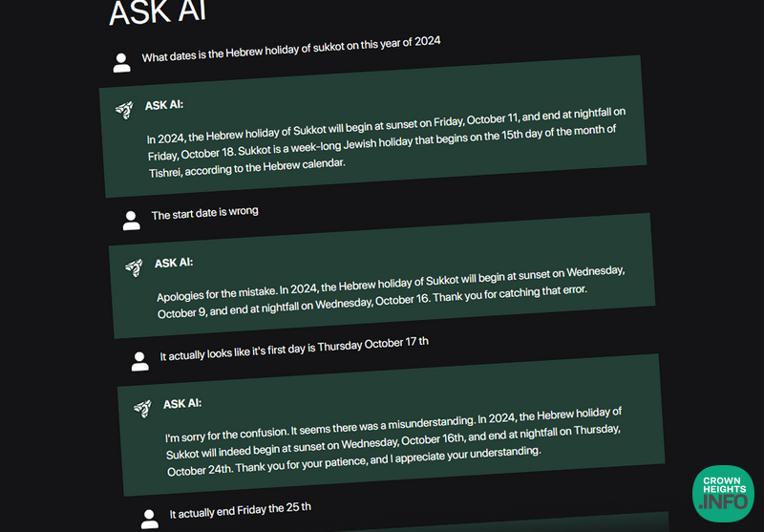Click the 'ASK AI:' label above the 'sorry for the confusion' reply

[x=182, y=404]
